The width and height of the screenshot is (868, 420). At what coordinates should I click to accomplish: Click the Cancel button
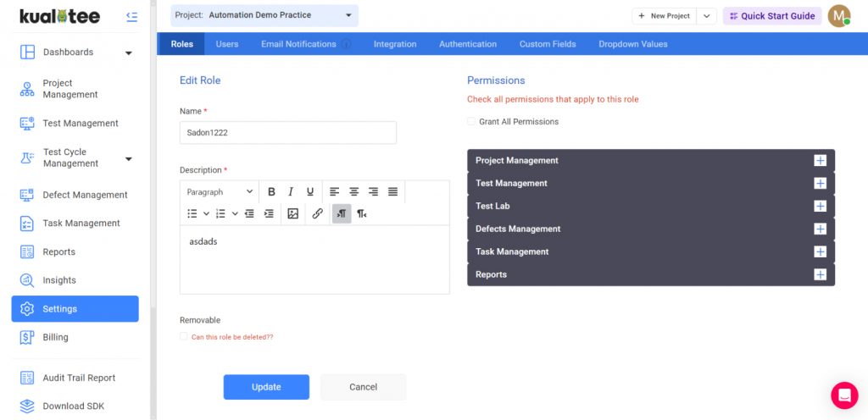click(363, 387)
